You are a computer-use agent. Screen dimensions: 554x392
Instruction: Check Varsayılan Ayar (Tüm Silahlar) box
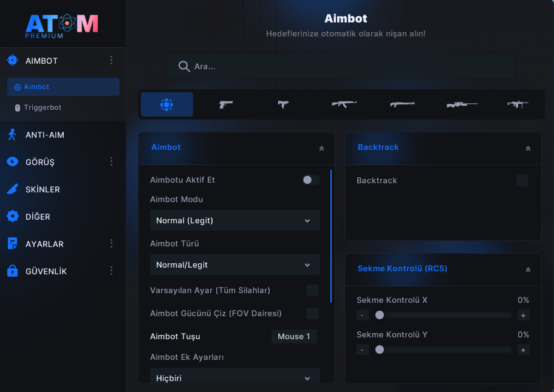pyautogui.click(x=312, y=291)
